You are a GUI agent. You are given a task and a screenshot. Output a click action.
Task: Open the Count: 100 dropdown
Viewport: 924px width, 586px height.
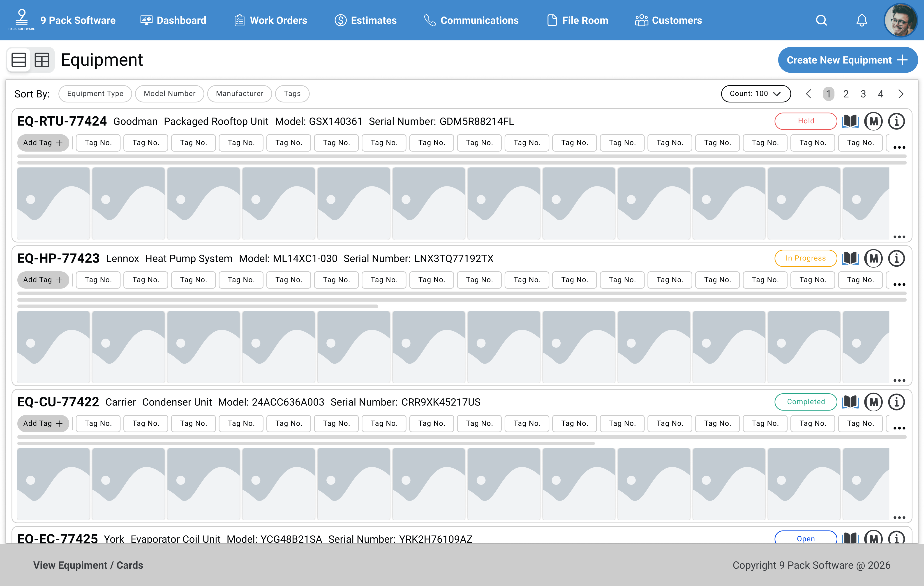pyautogui.click(x=755, y=94)
